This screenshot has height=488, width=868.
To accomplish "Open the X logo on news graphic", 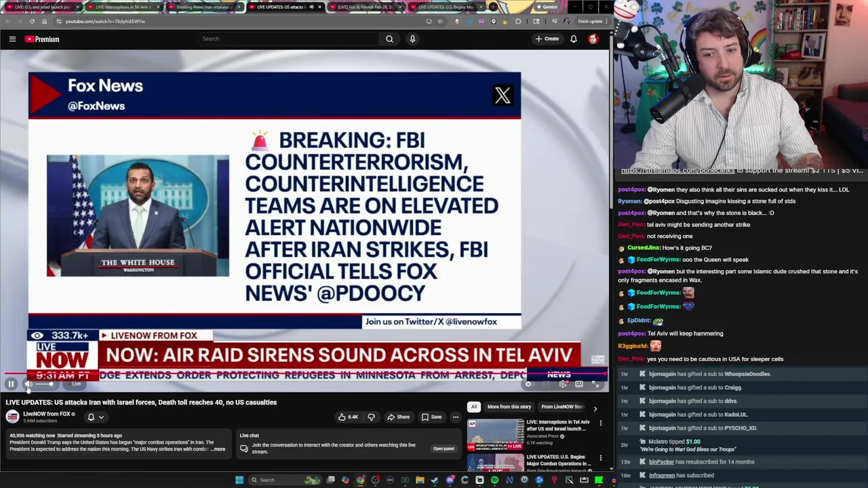I will 502,96.
